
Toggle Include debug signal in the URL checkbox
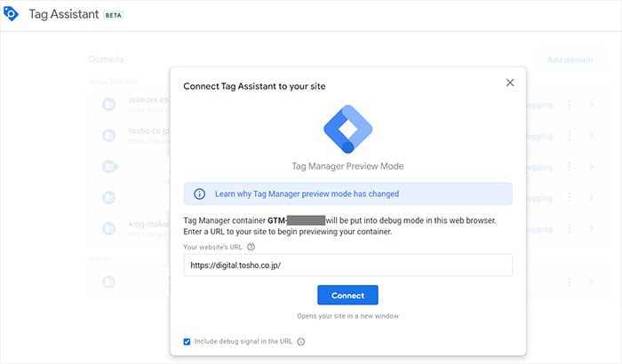pos(187,342)
